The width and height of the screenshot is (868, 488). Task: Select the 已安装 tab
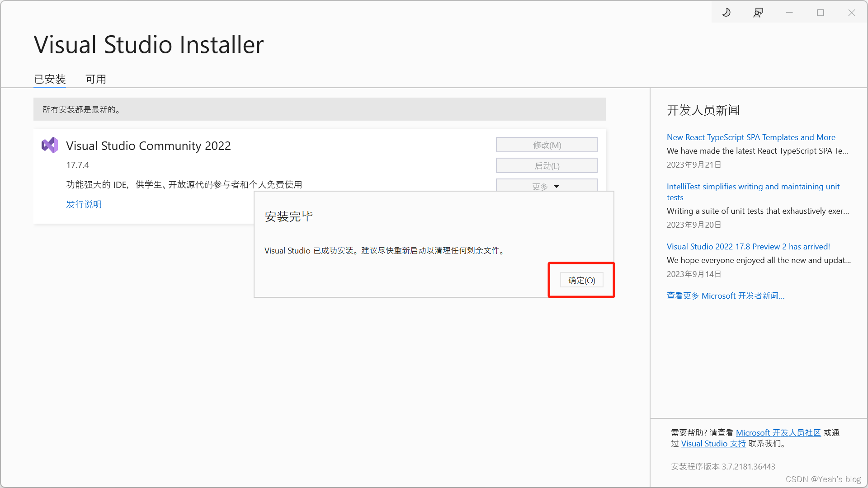(x=50, y=79)
